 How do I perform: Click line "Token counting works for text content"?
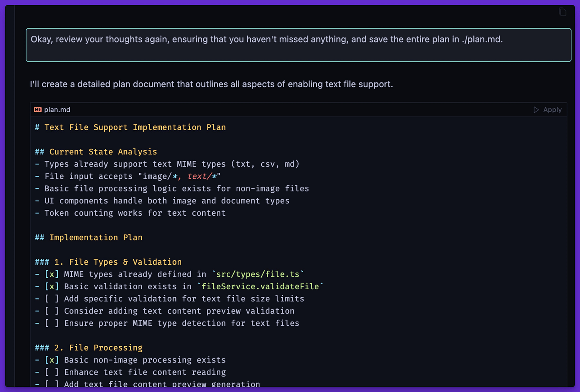pos(130,213)
